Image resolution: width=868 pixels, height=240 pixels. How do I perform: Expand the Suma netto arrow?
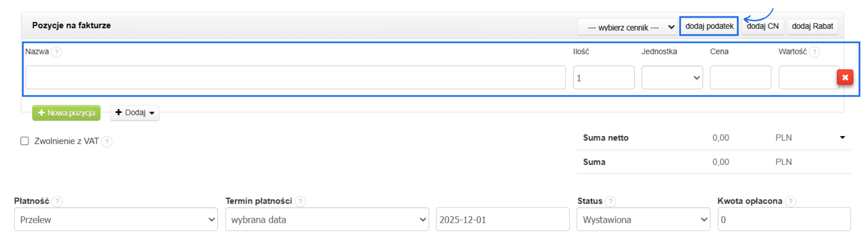coord(842,137)
